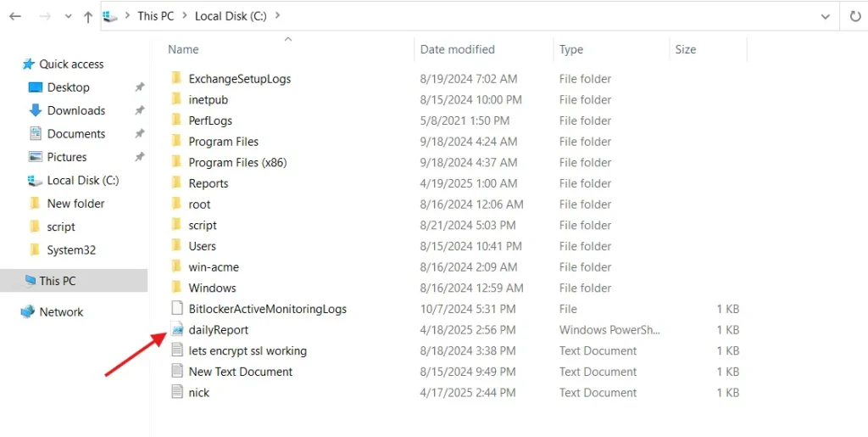Open the recent locations dropdown arrow
The width and height of the screenshot is (868, 437).
67,16
